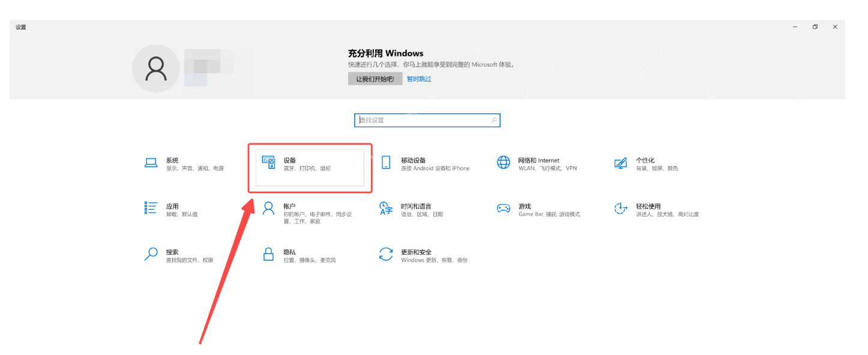Viewport: 868px width, 355px height.
Task: Open the 系统 laptop icon
Action: tap(151, 163)
